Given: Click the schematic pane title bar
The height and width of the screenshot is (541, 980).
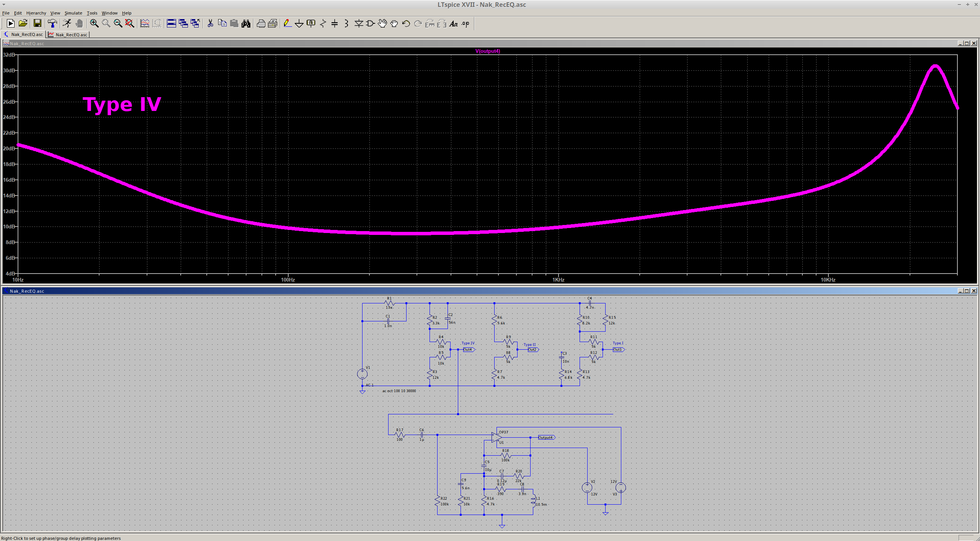Looking at the screenshot, I should [459, 291].
